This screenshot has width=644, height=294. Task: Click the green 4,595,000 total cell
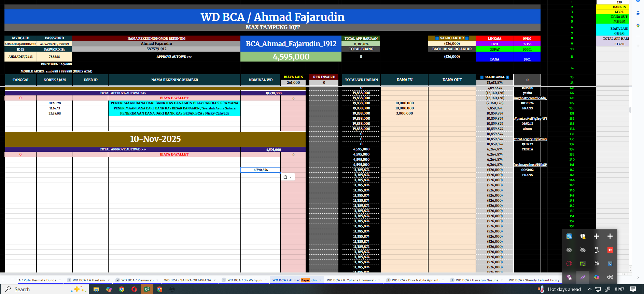pyautogui.click(x=291, y=57)
